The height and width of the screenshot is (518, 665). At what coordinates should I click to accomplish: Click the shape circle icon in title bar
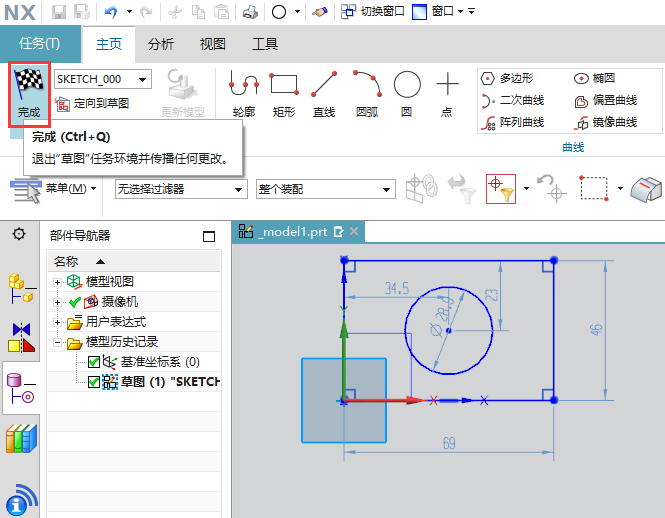[279, 12]
